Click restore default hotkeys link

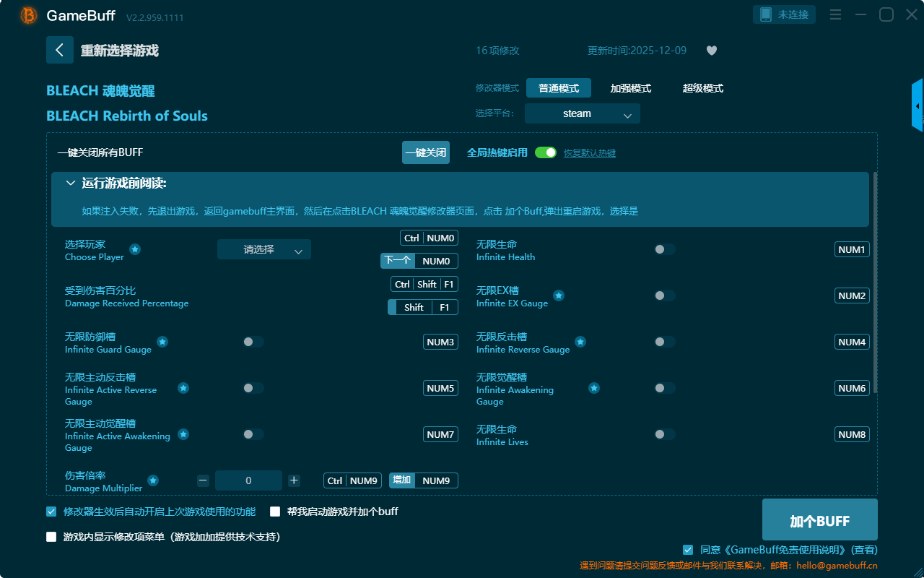pos(589,153)
